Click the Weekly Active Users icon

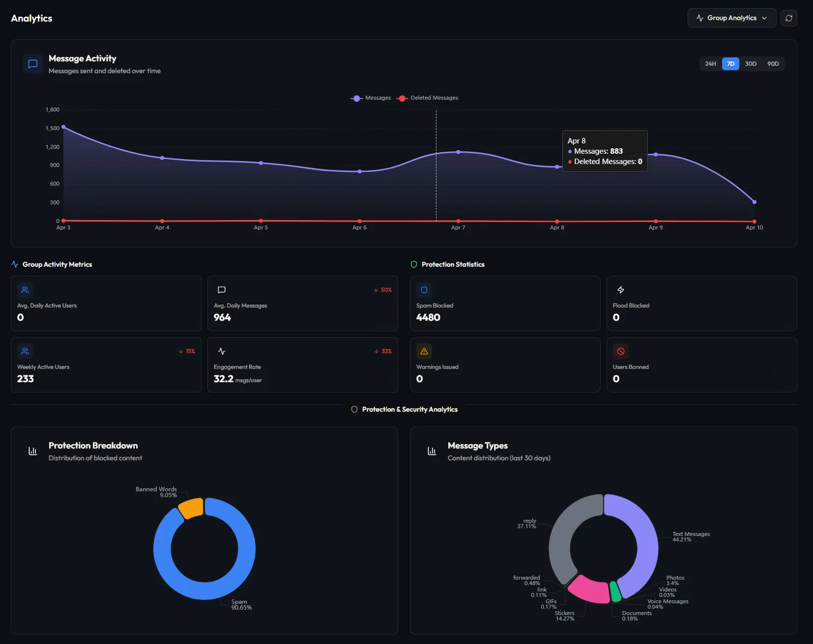[25, 351]
